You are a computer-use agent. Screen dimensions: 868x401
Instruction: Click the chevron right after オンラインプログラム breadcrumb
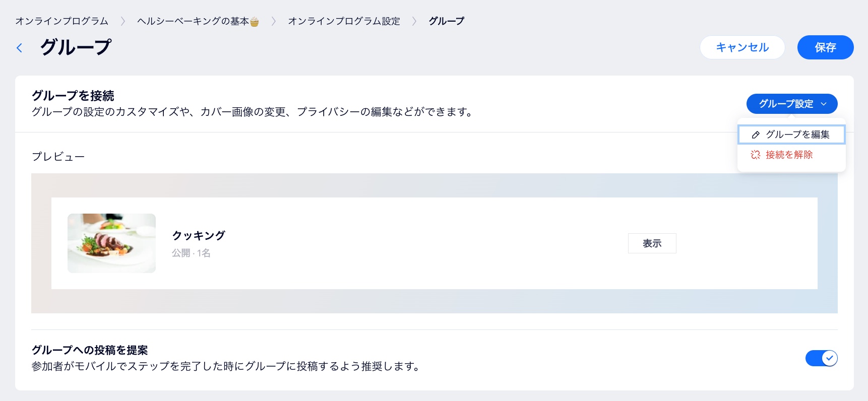pos(122,21)
